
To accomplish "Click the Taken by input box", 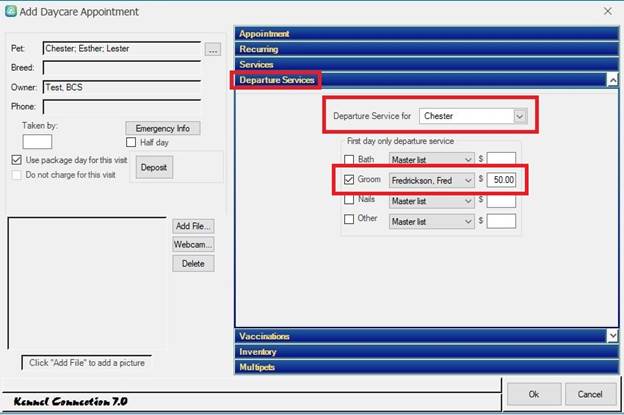I will pyautogui.click(x=37, y=142).
